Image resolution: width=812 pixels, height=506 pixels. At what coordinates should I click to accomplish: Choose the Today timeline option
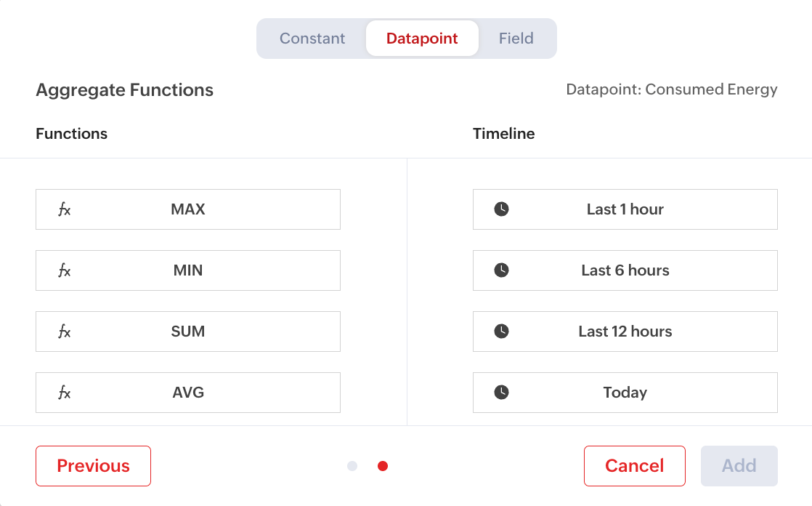tap(625, 393)
